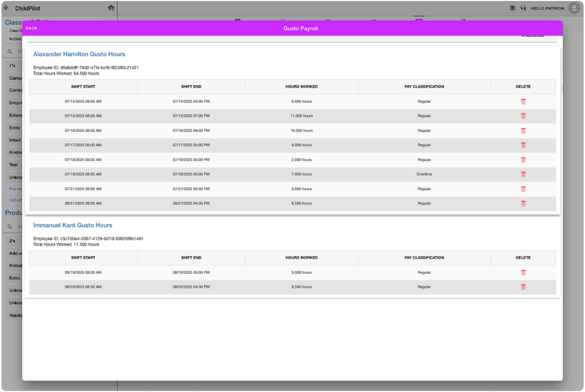Screen dimensions: 585x392
Task: Select the 07/15/2025 07:00 PM shift end
Action: (191, 116)
